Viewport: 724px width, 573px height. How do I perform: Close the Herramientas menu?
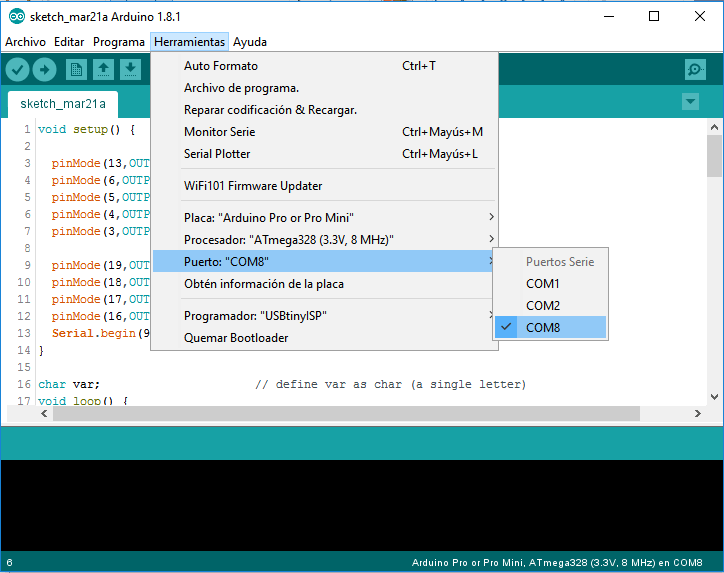(189, 42)
